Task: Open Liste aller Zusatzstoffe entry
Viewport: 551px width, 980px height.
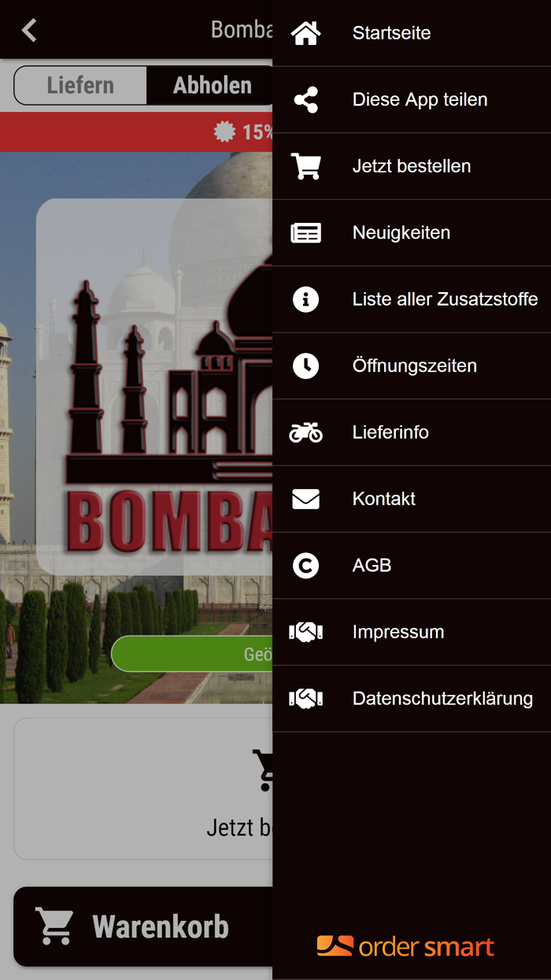Action: pyautogui.click(x=412, y=299)
